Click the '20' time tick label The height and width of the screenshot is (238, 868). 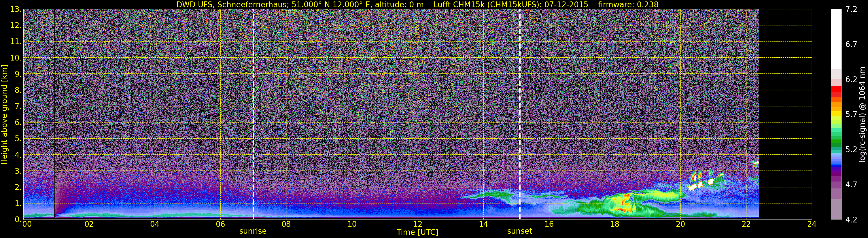pos(680,224)
